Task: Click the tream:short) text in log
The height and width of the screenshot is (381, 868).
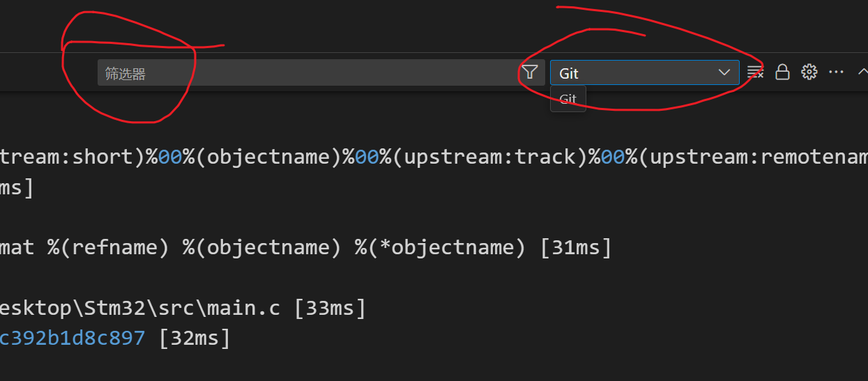Action: (72, 157)
